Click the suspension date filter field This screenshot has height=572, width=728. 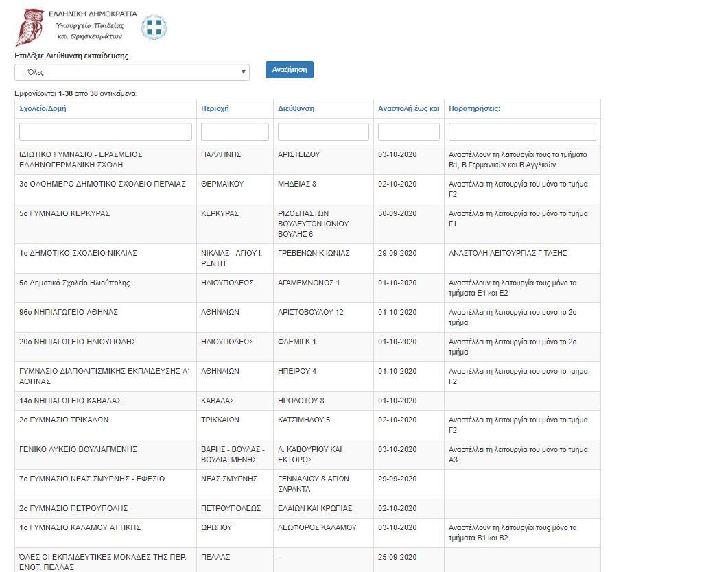(x=408, y=132)
